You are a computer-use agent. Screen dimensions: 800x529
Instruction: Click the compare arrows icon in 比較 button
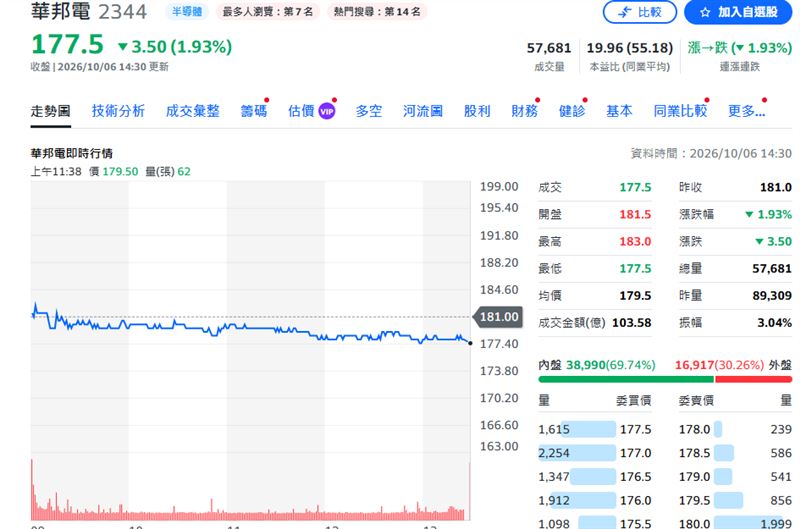coord(624,12)
